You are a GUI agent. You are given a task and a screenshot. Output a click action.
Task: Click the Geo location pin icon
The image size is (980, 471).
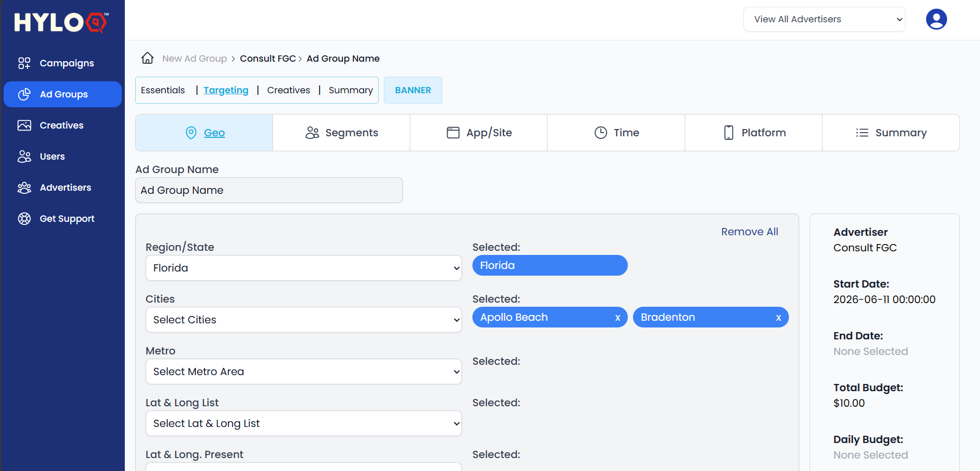point(191,133)
